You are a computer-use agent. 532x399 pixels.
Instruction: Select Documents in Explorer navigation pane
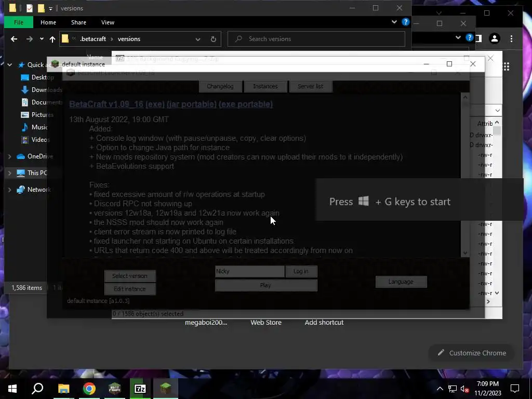click(x=41, y=102)
